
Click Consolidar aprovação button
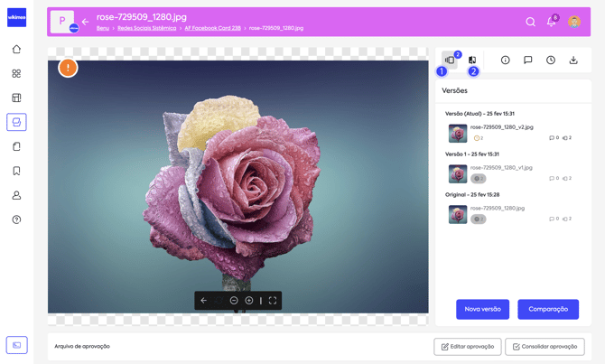tap(544, 347)
